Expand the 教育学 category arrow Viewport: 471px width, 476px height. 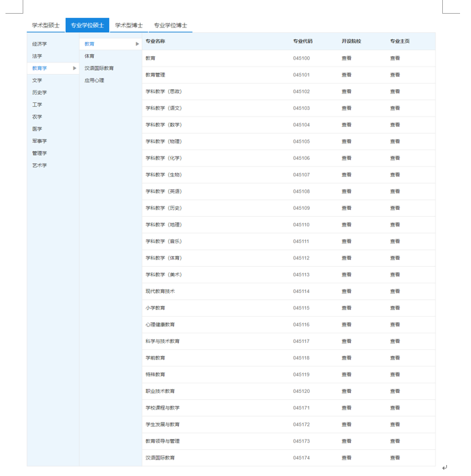click(75, 69)
